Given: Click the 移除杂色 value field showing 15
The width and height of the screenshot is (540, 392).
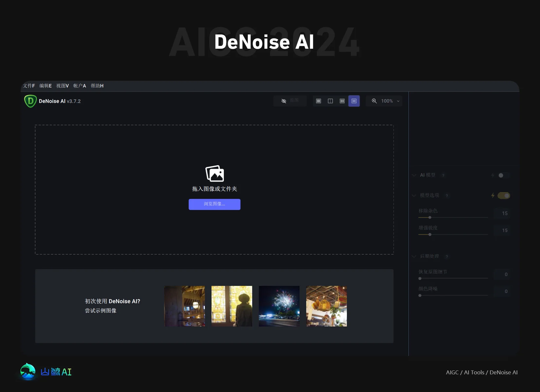Looking at the screenshot, I should (502, 213).
